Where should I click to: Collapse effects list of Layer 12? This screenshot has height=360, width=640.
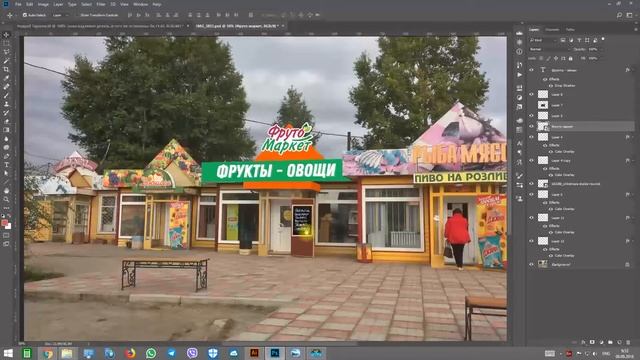coord(632,241)
